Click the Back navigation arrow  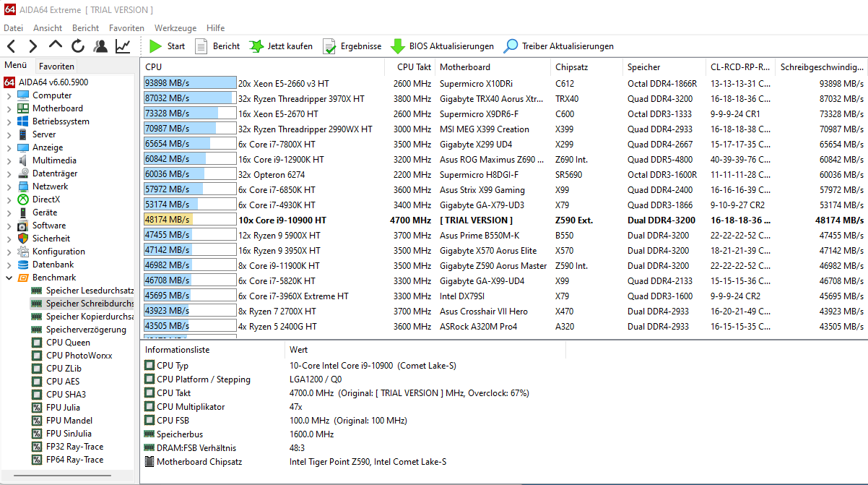[12, 46]
